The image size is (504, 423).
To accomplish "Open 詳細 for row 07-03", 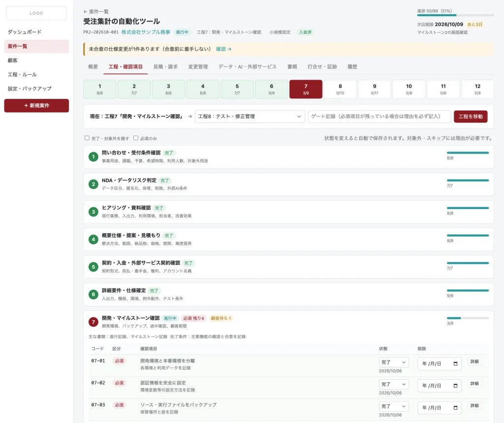I will (x=474, y=406).
